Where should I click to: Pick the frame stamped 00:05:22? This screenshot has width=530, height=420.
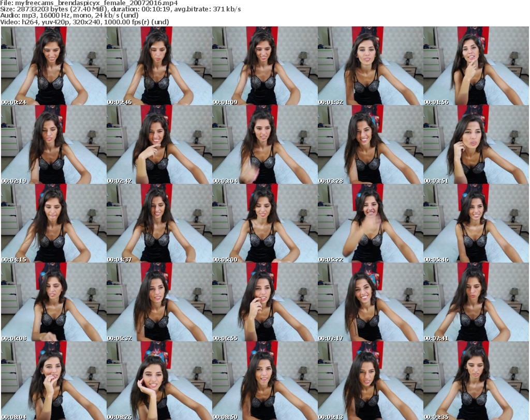tap(370, 223)
